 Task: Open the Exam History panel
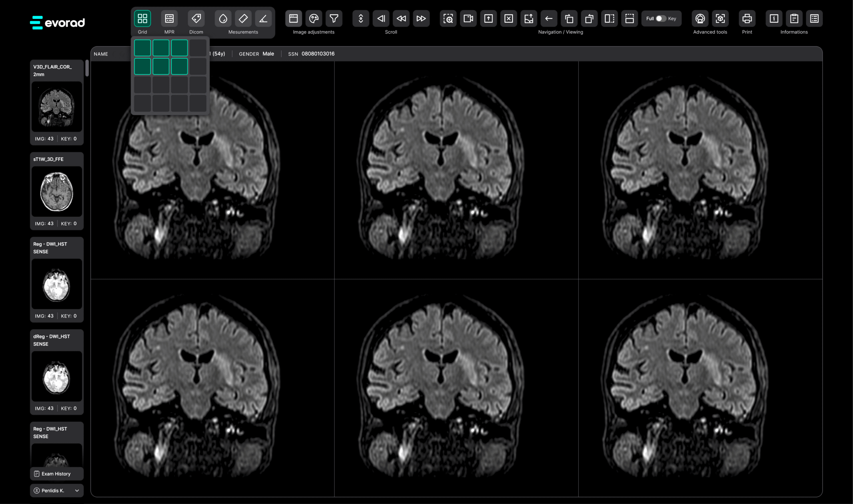56,474
